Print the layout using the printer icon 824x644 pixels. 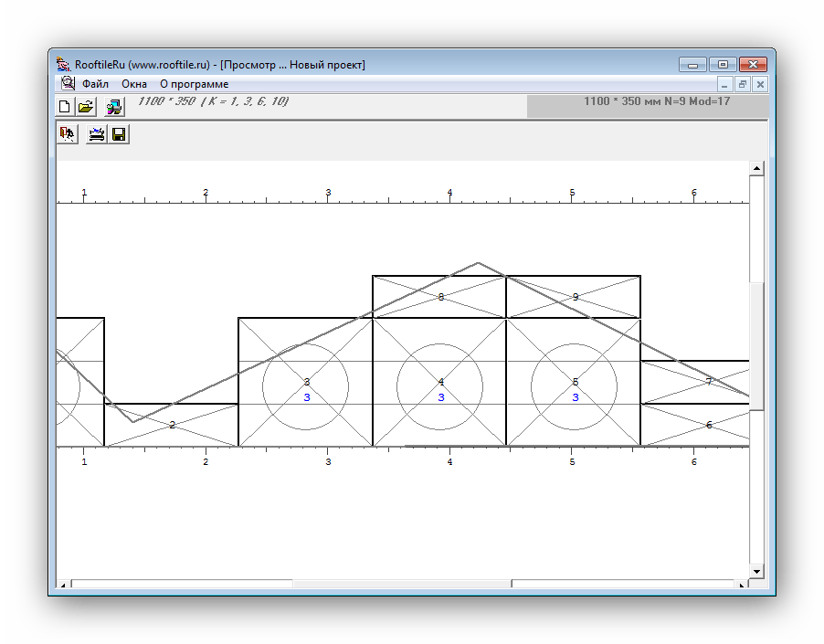(x=96, y=135)
